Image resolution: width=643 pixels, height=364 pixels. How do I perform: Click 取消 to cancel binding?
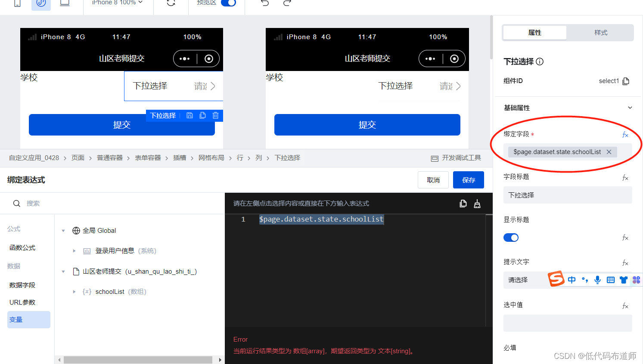433,180
